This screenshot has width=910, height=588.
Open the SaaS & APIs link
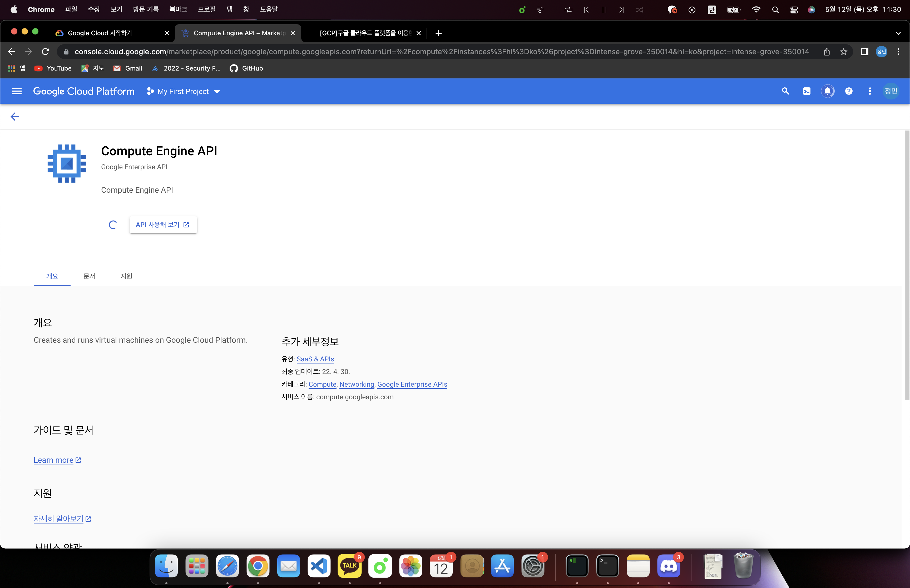click(315, 359)
